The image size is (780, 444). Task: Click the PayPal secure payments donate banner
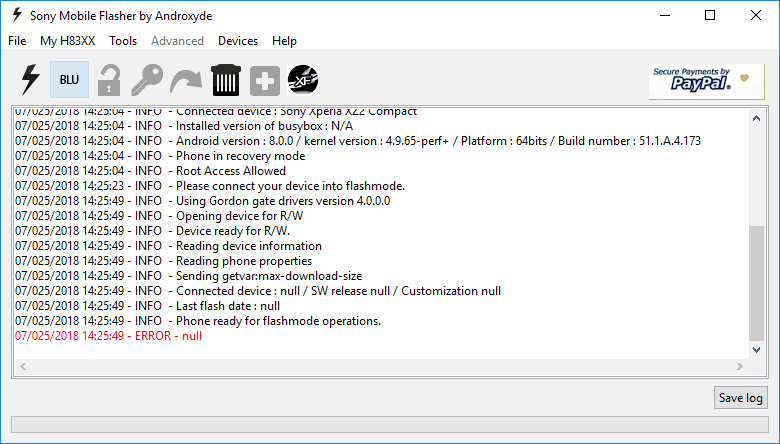click(x=706, y=82)
